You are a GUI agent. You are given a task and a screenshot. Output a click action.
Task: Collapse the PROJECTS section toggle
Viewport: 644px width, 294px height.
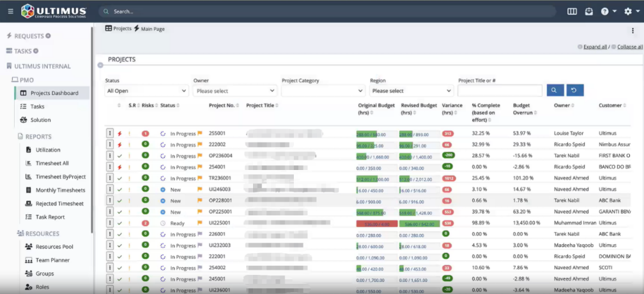[101, 65]
